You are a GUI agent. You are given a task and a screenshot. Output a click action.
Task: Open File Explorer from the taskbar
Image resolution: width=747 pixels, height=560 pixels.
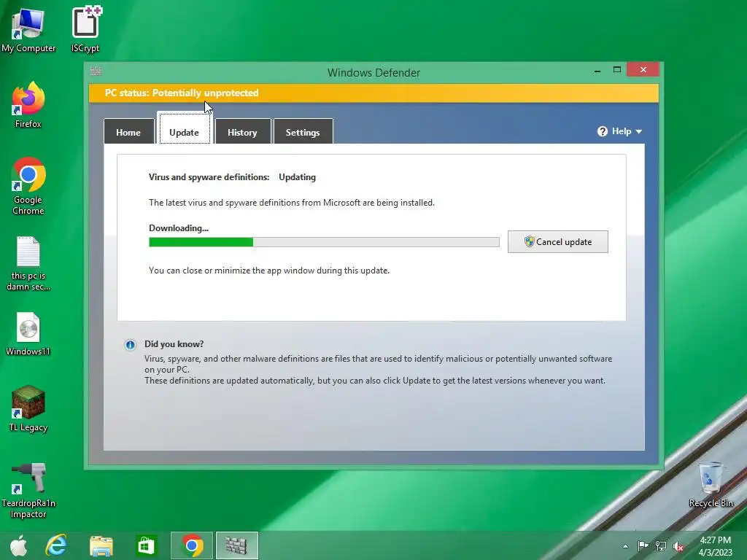tap(101, 545)
